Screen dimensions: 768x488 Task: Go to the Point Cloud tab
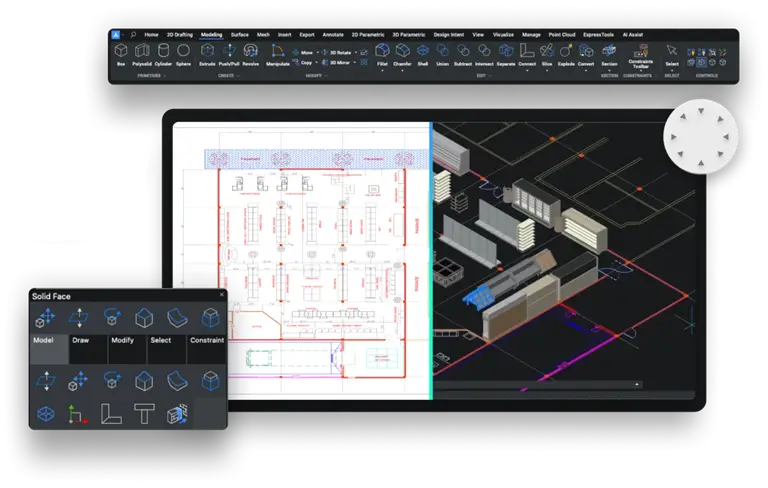point(562,35)
